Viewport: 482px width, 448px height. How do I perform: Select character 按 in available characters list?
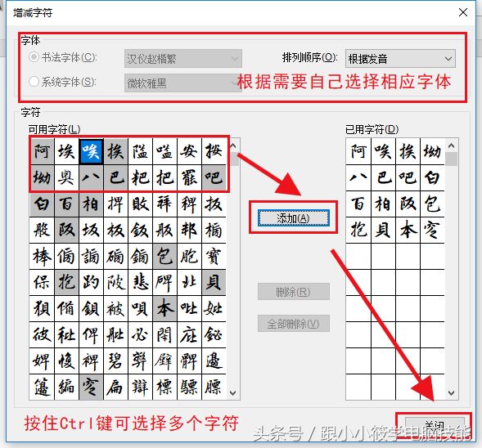tap(214, 151)
